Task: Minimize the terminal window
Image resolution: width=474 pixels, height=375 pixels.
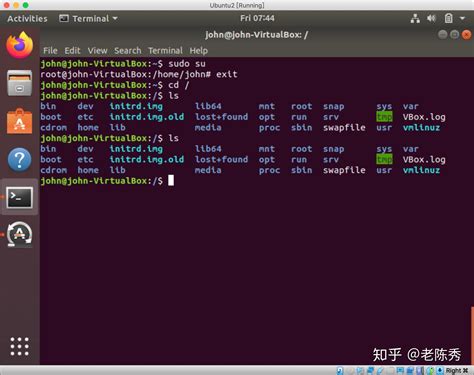Action: click(443, 34)
